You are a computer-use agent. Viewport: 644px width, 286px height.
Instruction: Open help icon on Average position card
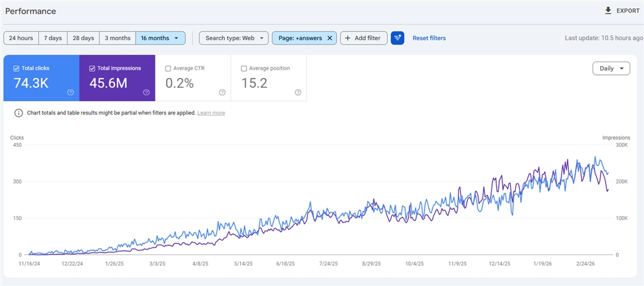[x=297, y=92]
